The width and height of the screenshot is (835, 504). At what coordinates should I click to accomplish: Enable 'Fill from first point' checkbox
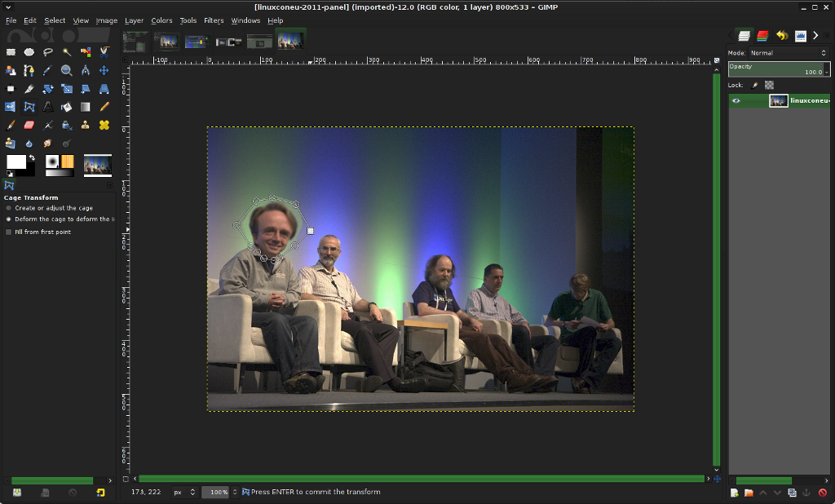pyautogui.click(x=9, y=232)
